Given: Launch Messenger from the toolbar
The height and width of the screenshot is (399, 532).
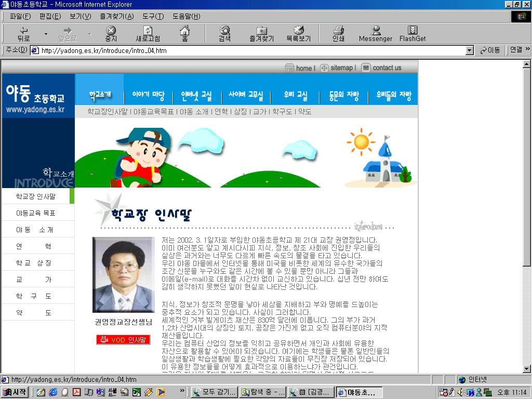Looking at the screenshot, I should (x=376, y=34).
